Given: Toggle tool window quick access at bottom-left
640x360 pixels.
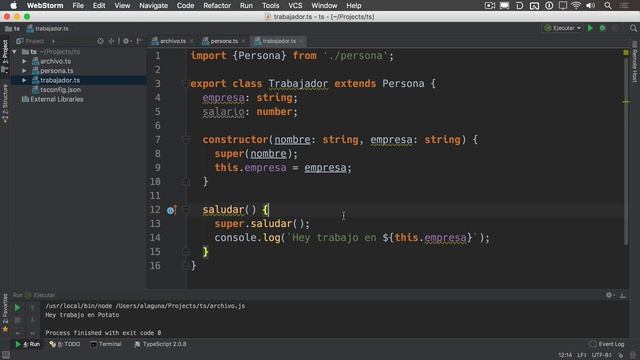Looking at the screenshot, I should pyautogui.click(x=5, y=355).
